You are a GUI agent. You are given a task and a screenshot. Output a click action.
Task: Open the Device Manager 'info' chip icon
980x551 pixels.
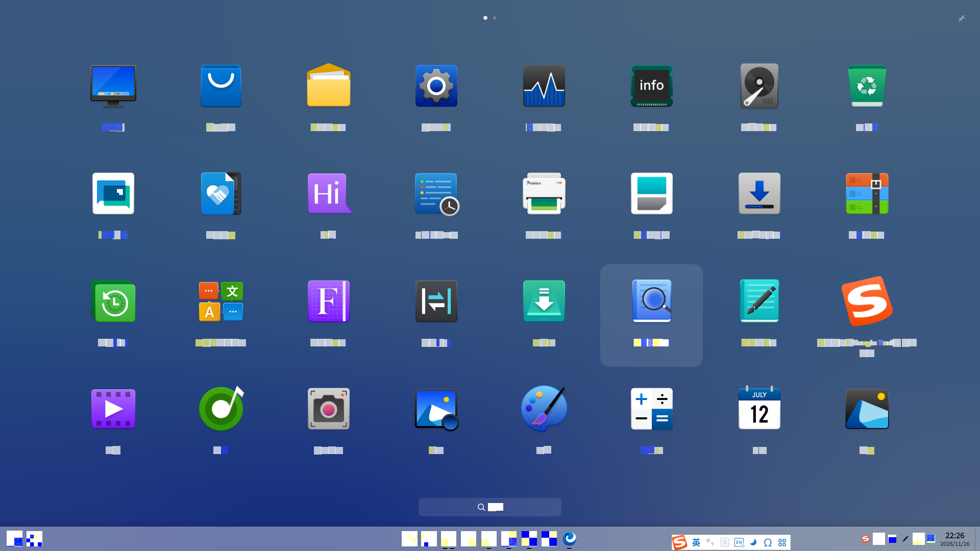[x=651, y=86]
